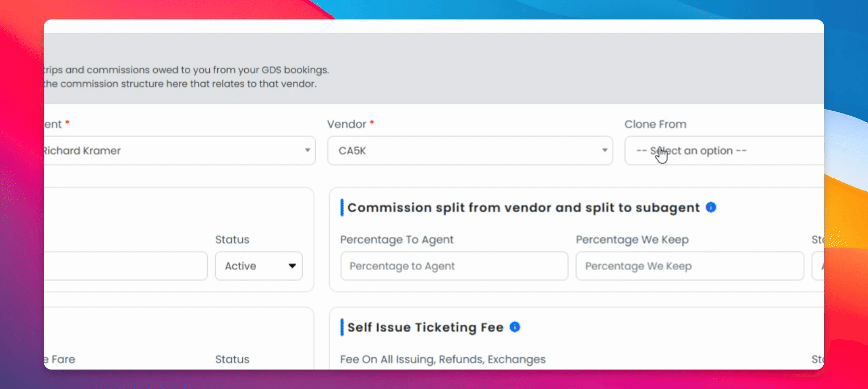
Task: Click the Percentage We Keep field
Action: click(690, 266)
